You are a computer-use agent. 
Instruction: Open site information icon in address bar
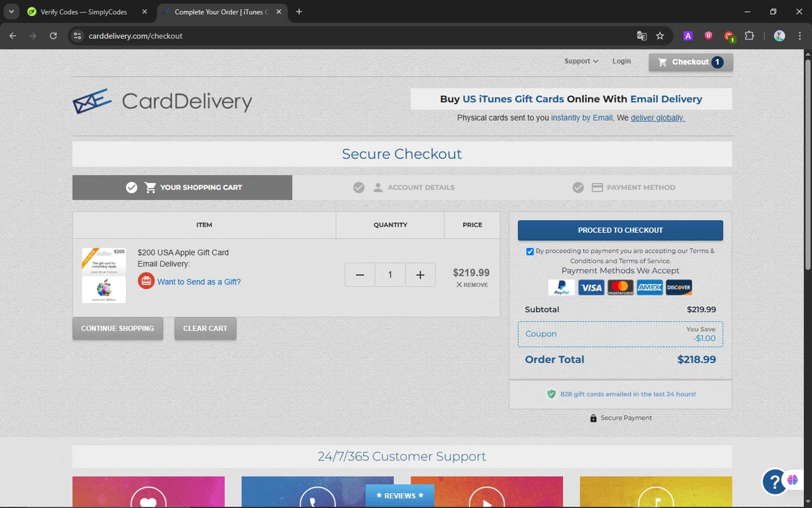pos(77,36)
